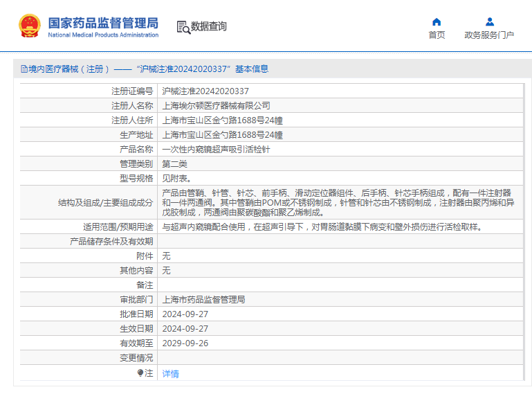Image resolution: width=532 pixels, height=394 pixels.
Task: Click approving department 上海市药品监督管理局
Action: pyautogui.click(x=203, y=299)
